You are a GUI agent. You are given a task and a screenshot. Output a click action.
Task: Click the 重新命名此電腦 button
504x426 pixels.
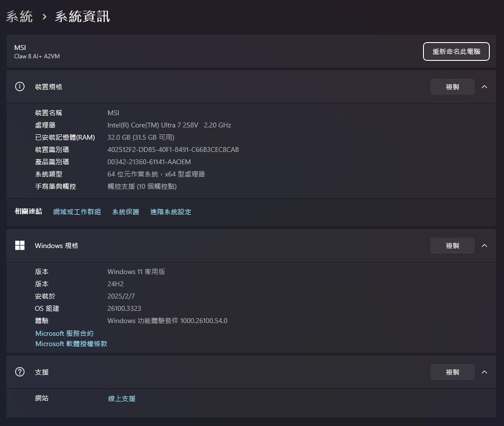pos(456,51)
